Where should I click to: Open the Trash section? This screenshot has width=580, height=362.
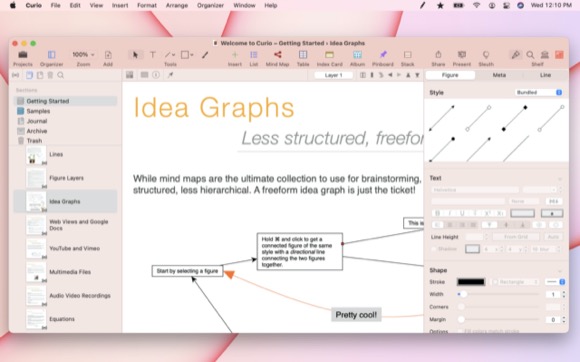[34, 141]
